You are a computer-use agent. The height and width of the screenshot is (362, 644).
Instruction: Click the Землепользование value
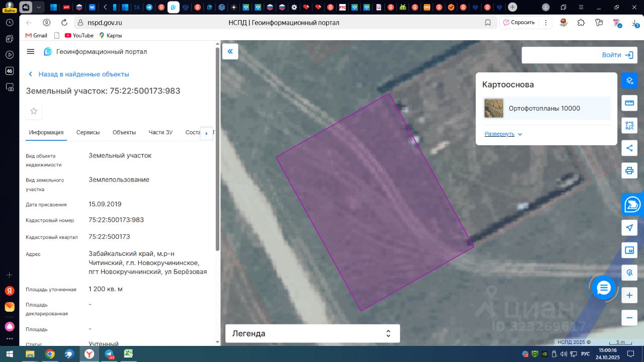119,180
